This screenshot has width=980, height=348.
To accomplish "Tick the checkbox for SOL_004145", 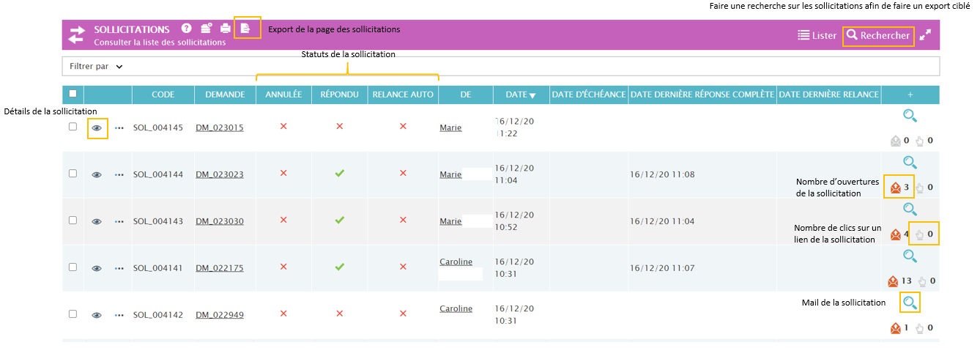I will [x=73, y=127].
